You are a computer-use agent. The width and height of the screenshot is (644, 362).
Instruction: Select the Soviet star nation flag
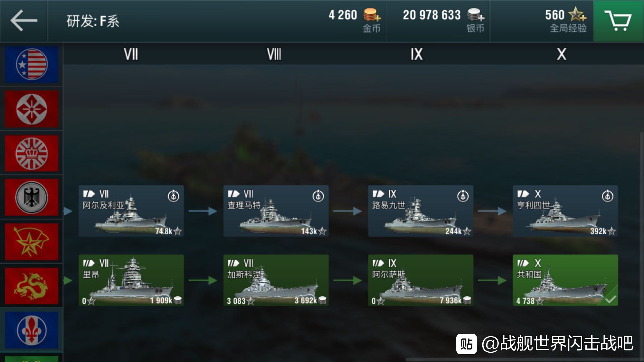pyautogui.click(x=32, y=242)
